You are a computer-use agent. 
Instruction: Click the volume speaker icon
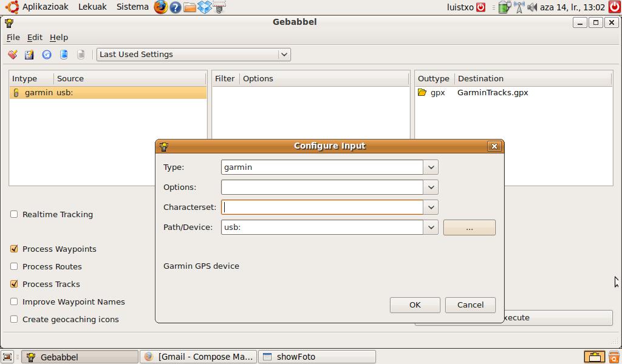(532, 7)
